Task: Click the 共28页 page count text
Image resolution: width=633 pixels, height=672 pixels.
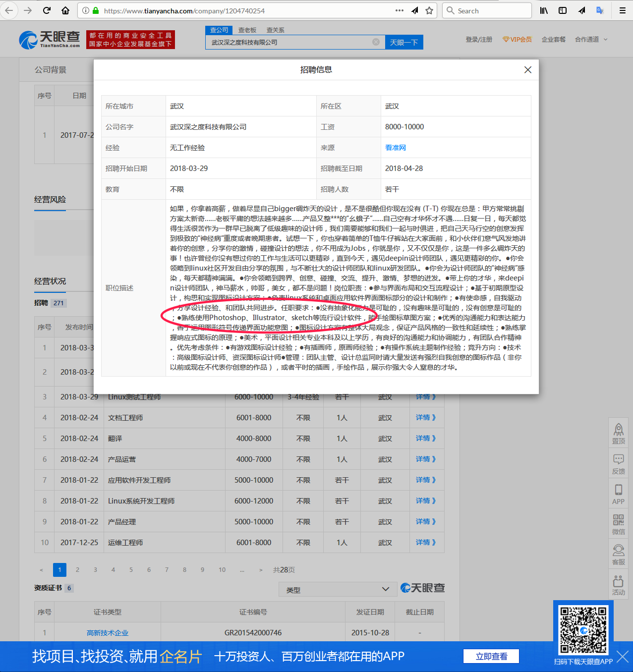Action: (x=284, y=570)
